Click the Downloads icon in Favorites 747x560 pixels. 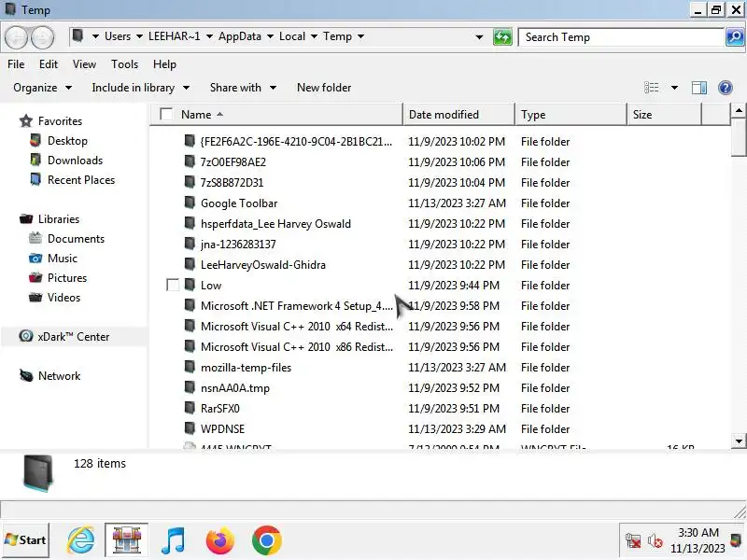coord(35,160)
